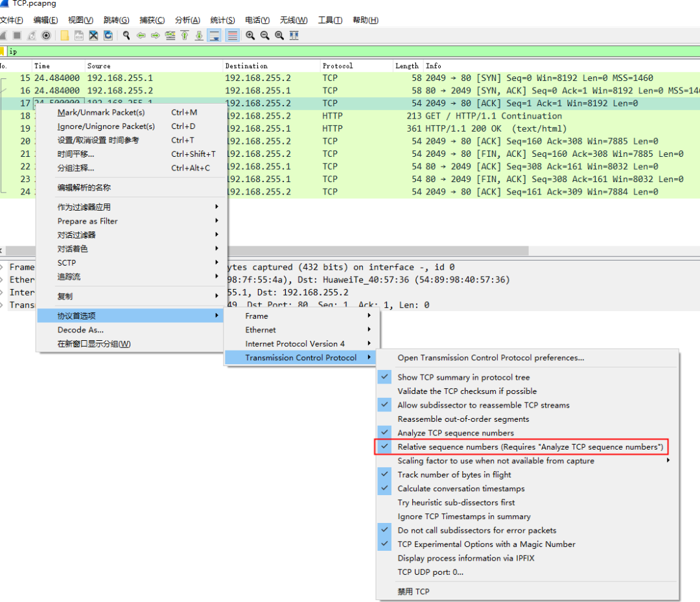Open the 分析(A) menu
Image resolution: width=700 pixels, height=602 pixels.
click(187, 20)
